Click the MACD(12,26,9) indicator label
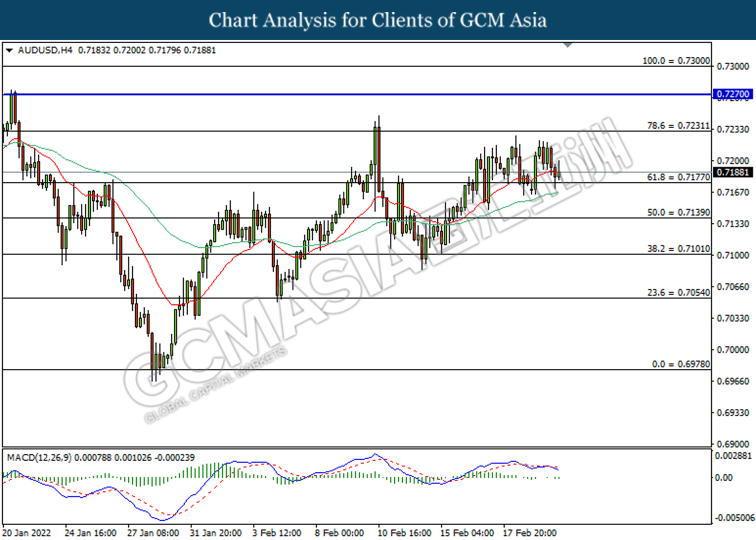 pyautogui.click(x=39, y=457)
